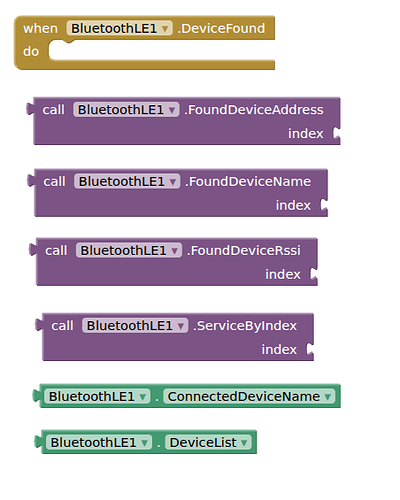This screenshot has height=500, width=400.
Task: Open component dropdown in FoundDeviceRssi block
Action: click(x=129, y=250)
